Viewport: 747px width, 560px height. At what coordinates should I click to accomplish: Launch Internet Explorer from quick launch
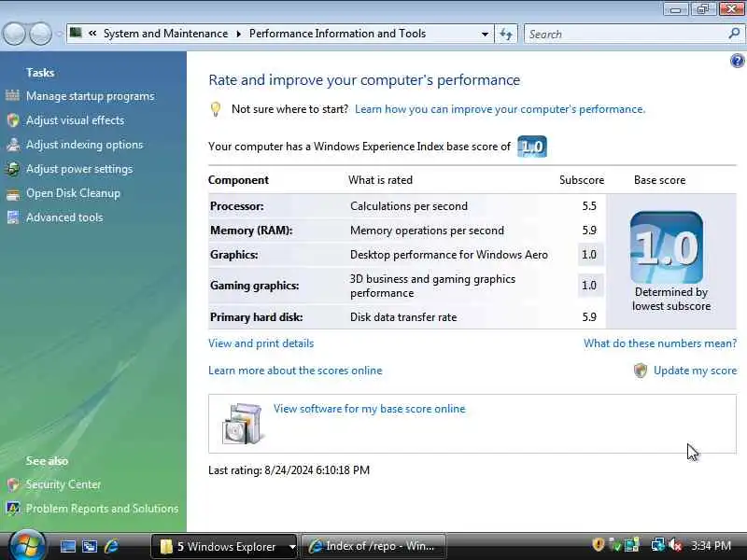pyautogui.click(x=111, y=546)
